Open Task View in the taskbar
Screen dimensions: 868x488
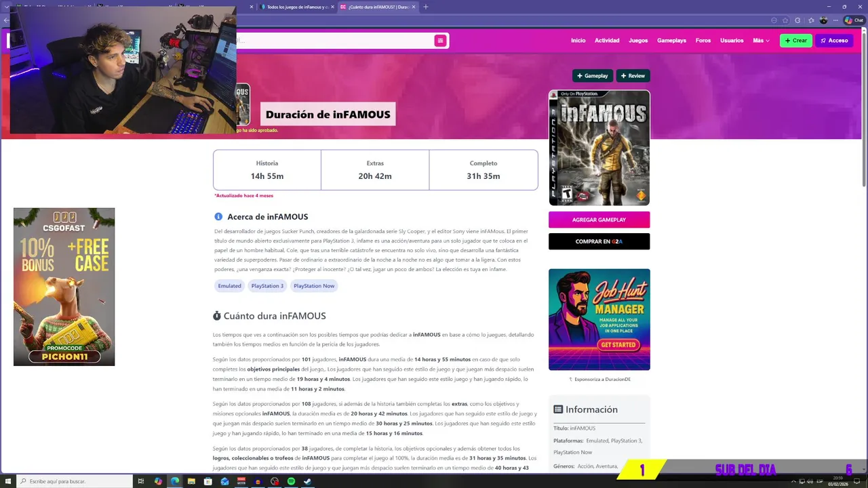(x=140, y=481)
